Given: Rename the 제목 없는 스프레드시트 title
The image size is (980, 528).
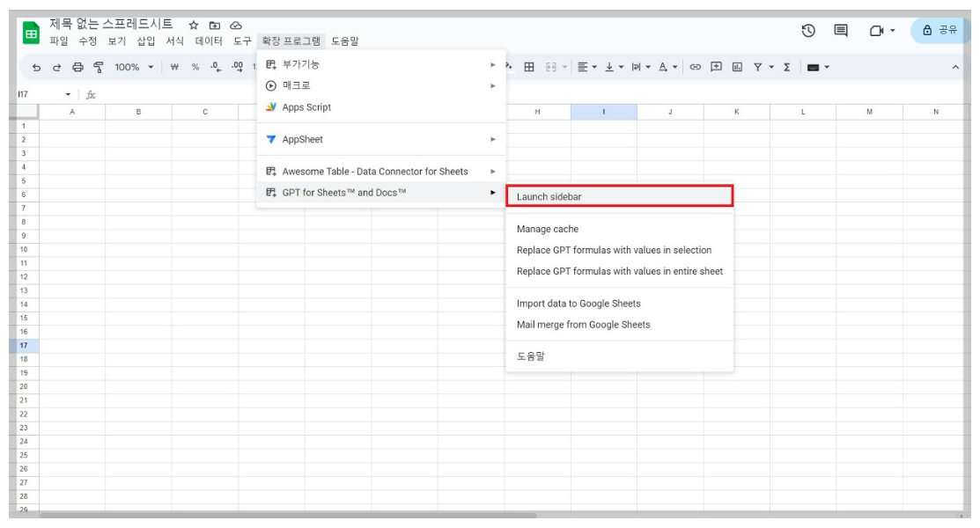Looking at the screenshot, I should [111, 25].
